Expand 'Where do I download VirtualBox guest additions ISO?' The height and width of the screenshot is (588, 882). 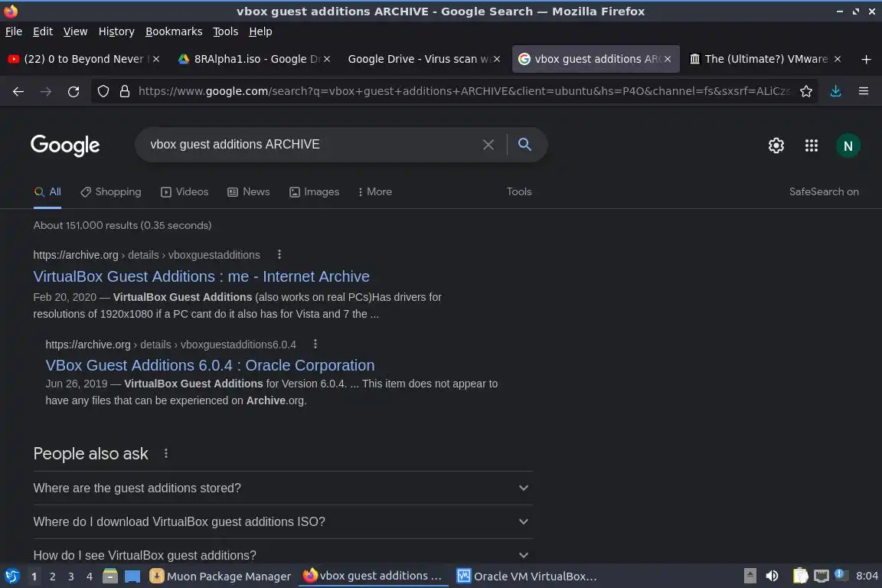tap(283, 521)
